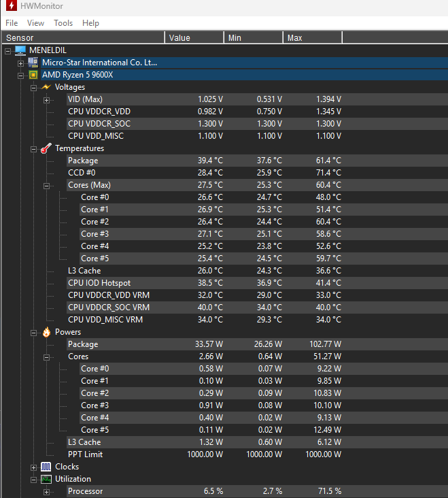Click the 6.5 % Processor utilization value
This screenshot has height=498, width=448.
(x=213, y=491)
